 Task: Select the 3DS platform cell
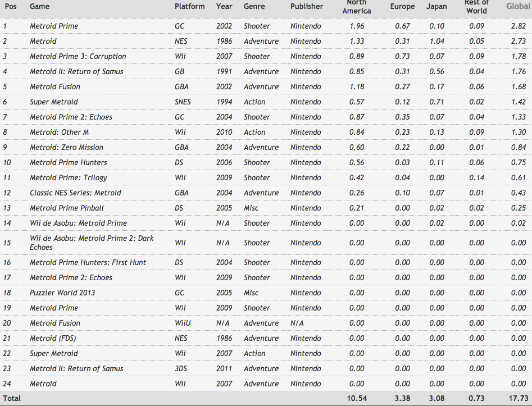[181, 369]
